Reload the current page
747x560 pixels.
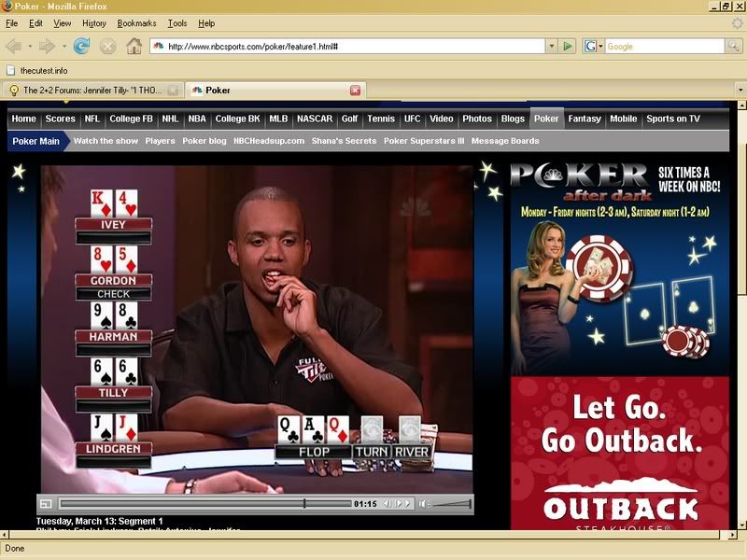tap(81, 46)
